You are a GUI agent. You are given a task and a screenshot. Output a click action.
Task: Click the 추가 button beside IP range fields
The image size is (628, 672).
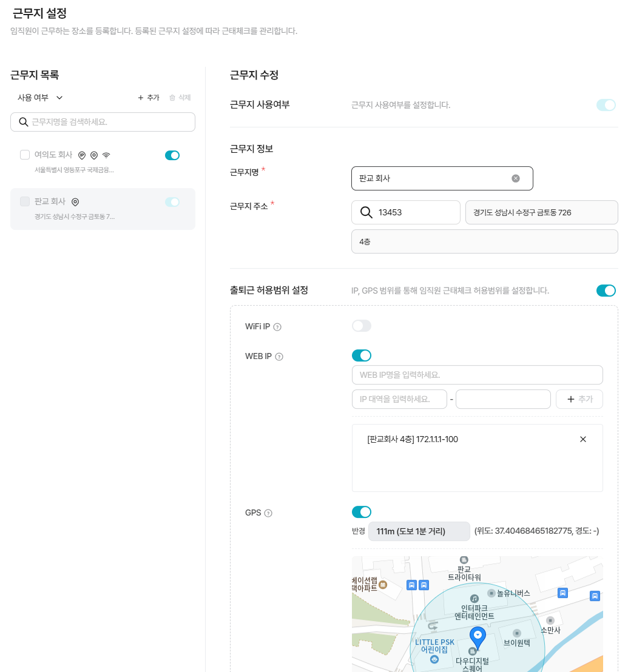coord(579,399)
